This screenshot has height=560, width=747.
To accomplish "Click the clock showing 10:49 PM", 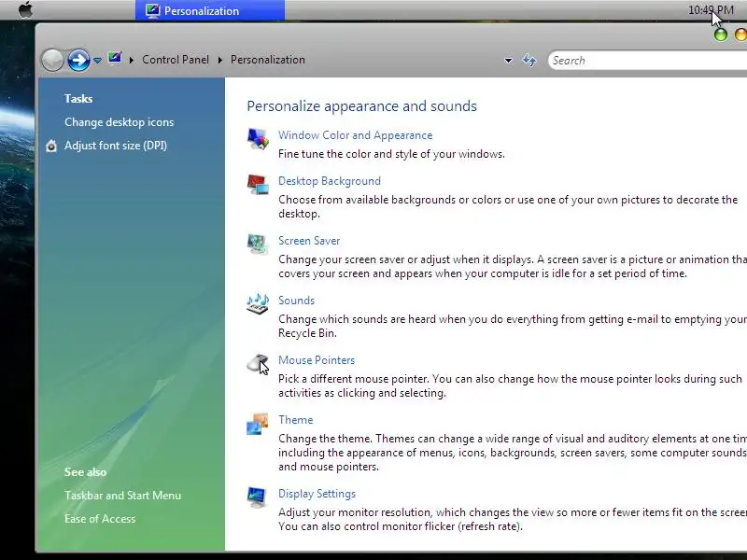I will pos(711,10).
